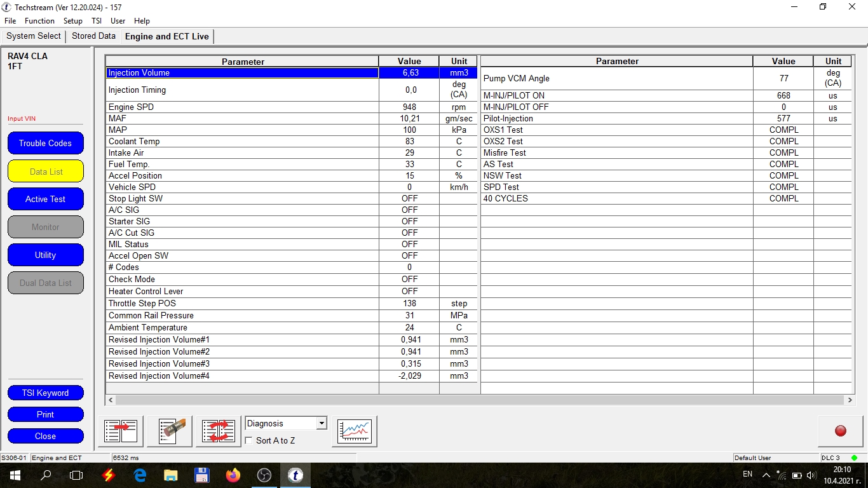Open the graph view icon
This screenshot has width=868, height=488.
coord(355,431)
